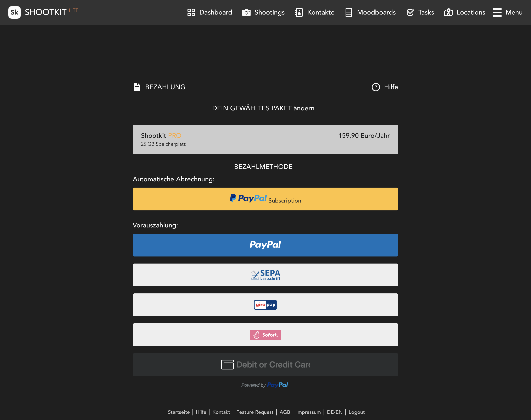
Task: Click the Dashboard navigation icon
Action: tap(191, 12)
